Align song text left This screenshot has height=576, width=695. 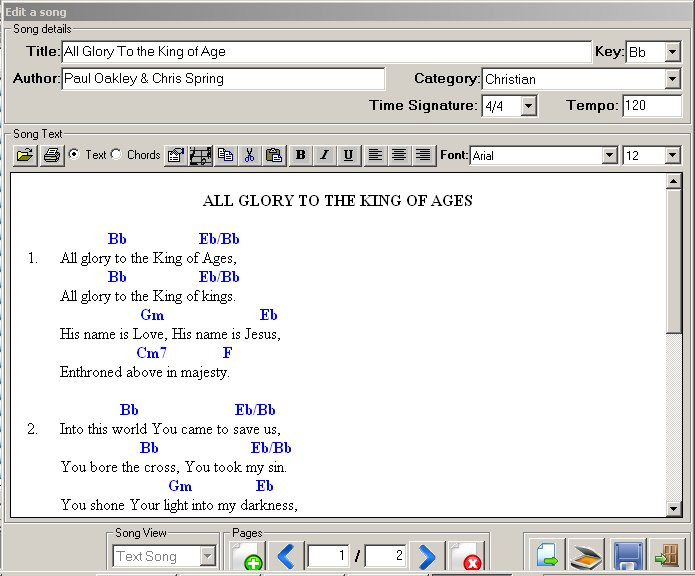(x=375, y=156)
